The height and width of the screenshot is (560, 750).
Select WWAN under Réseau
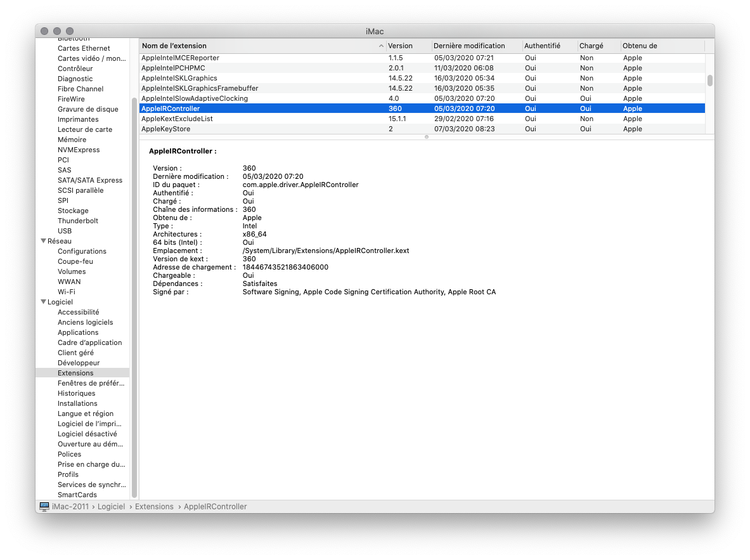point(69,282)
